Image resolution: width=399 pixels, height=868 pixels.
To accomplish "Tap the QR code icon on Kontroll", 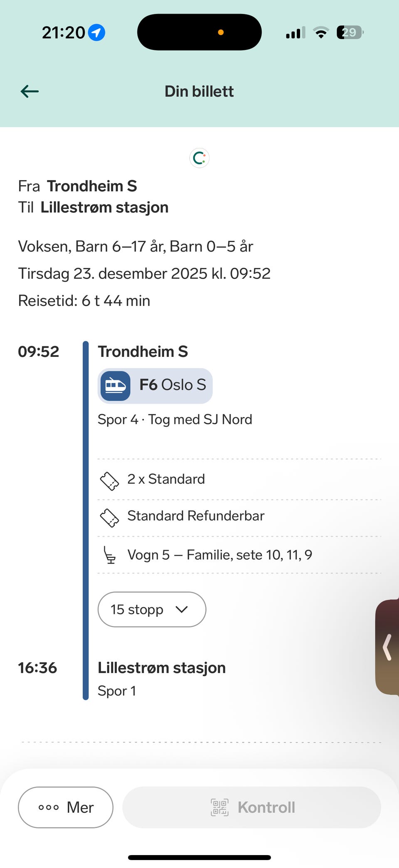I will 219,807.
